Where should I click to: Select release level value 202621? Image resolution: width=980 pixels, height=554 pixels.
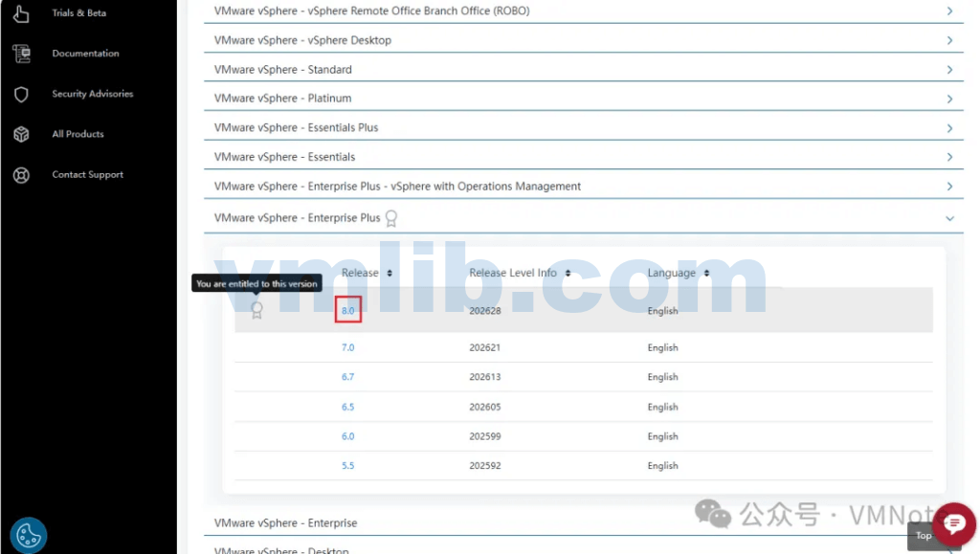click(x=485, y=347)
